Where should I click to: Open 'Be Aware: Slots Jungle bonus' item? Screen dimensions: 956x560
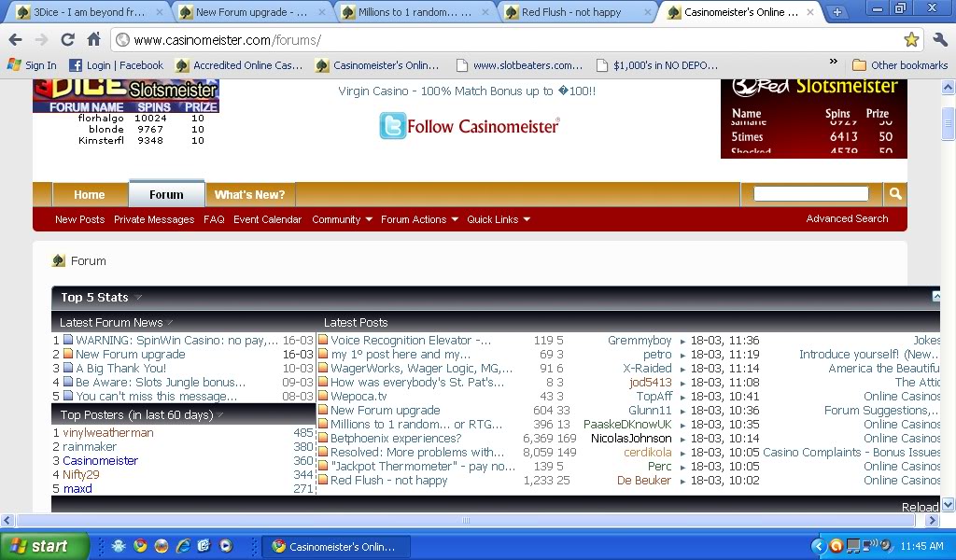[x=161, y=382]
